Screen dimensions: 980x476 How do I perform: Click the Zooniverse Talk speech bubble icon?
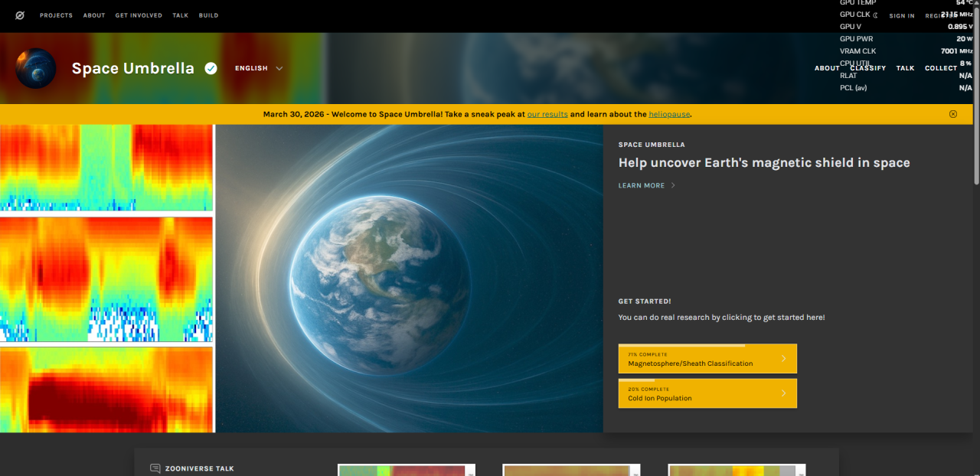[x=155, y=468]
